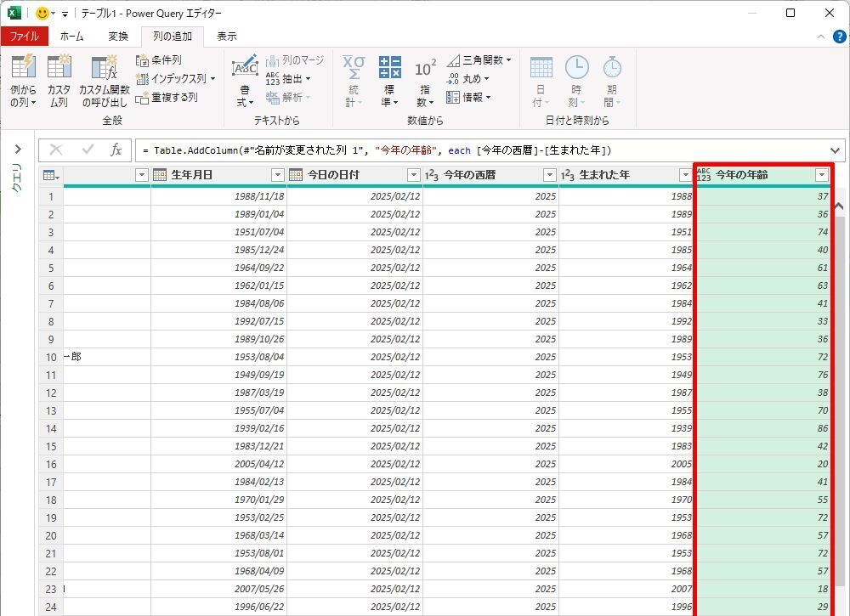
Task: Click the fx formula button in formula bar
Action: 116,150
